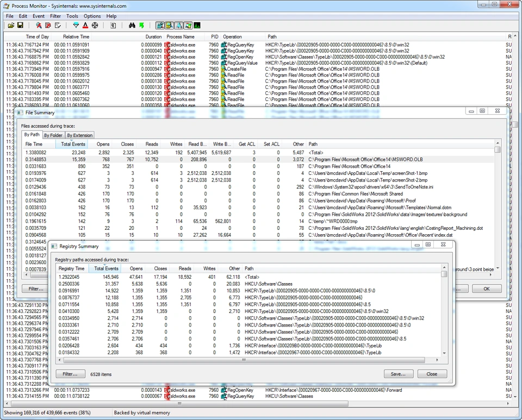Open the Edit menu

[23, 16]
